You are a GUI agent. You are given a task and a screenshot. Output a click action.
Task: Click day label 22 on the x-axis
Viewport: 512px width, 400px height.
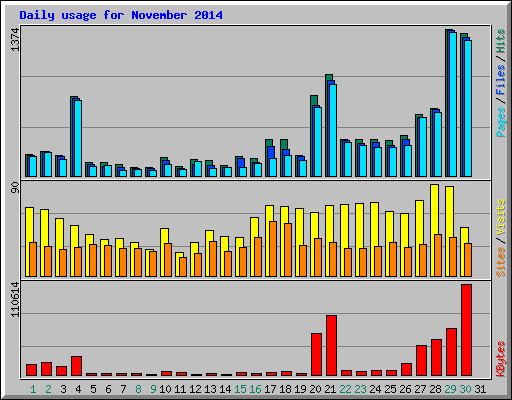(x=345, y=389)
